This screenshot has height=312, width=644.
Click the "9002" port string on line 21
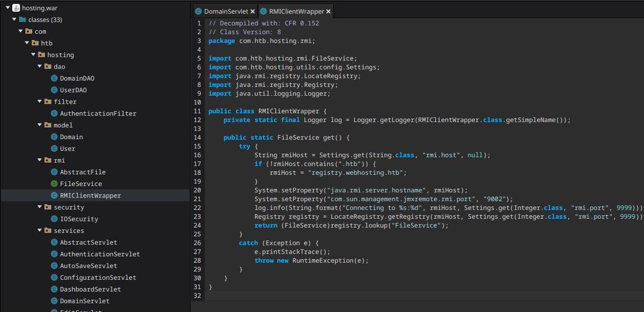[x=494, y=199]
